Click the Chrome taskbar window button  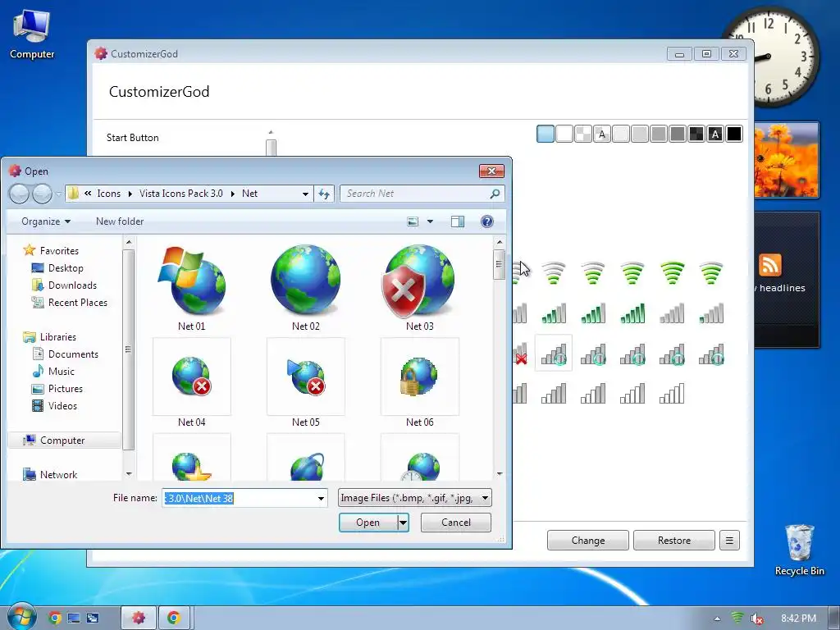(x=174, y=618)
